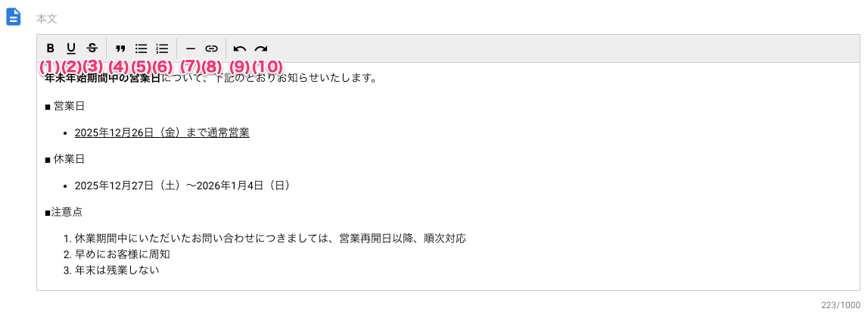Click the ■注意点 heading line
Screen dimensions: 868x315
[64, 212]
